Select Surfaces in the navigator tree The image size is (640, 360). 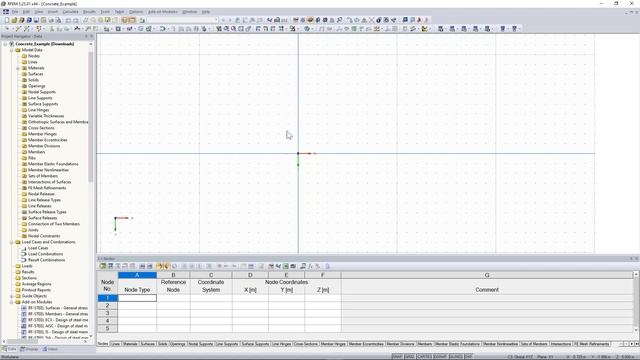coord(36,74)
